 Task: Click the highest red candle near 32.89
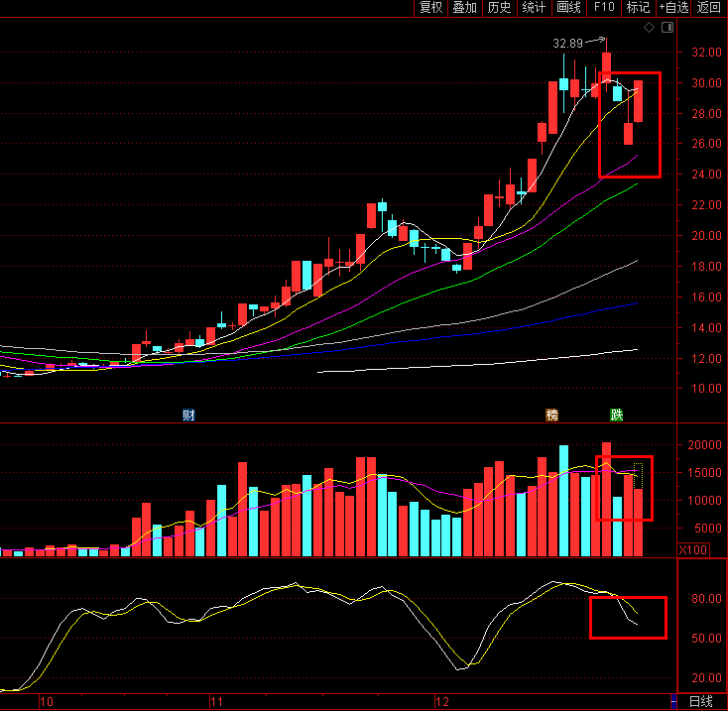click(x=606, y=67)
